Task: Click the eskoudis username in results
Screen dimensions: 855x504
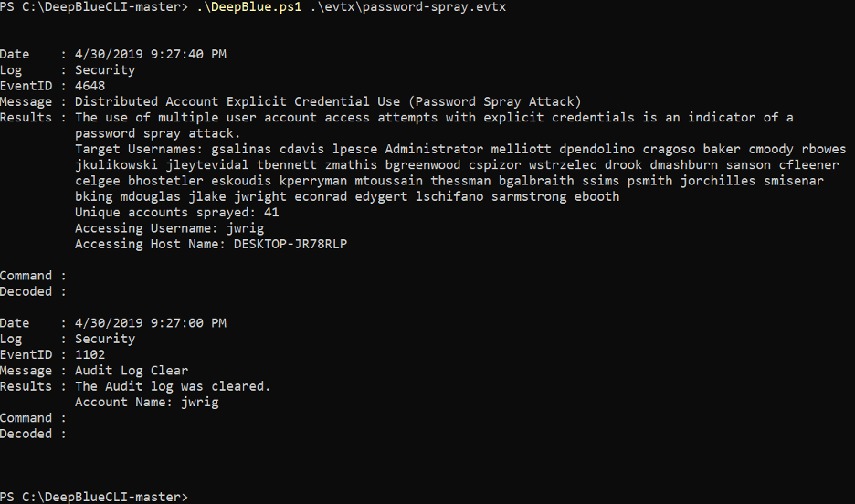Action: [241, 181]
